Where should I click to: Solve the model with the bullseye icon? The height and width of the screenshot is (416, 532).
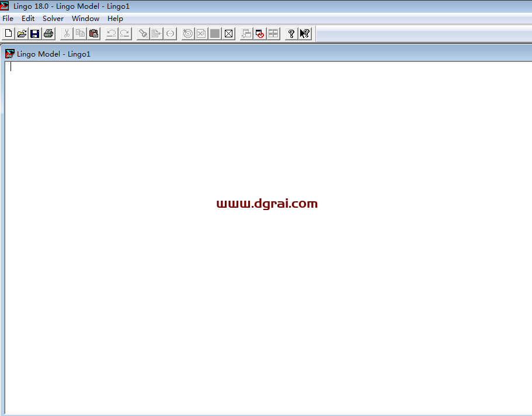point(188,34)
